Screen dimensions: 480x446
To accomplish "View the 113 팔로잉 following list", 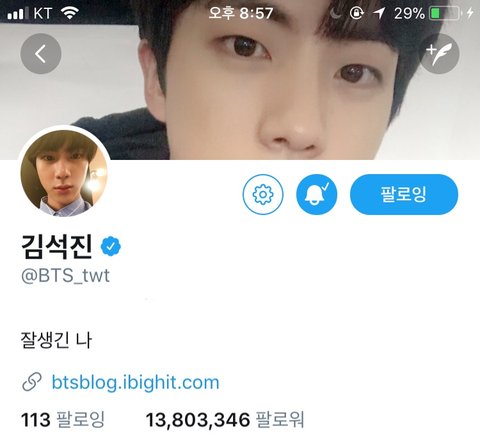I will pyautogui.click(x=63, y=420).
